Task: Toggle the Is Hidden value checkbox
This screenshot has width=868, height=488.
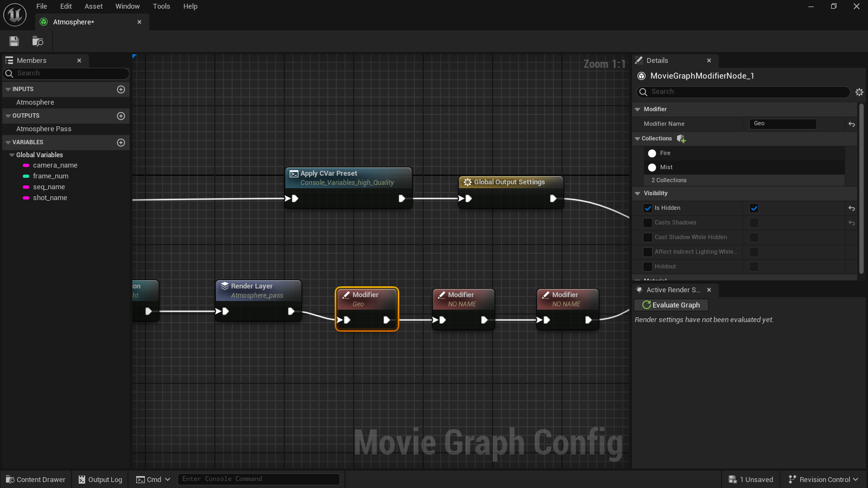Action: coord(754,208)
